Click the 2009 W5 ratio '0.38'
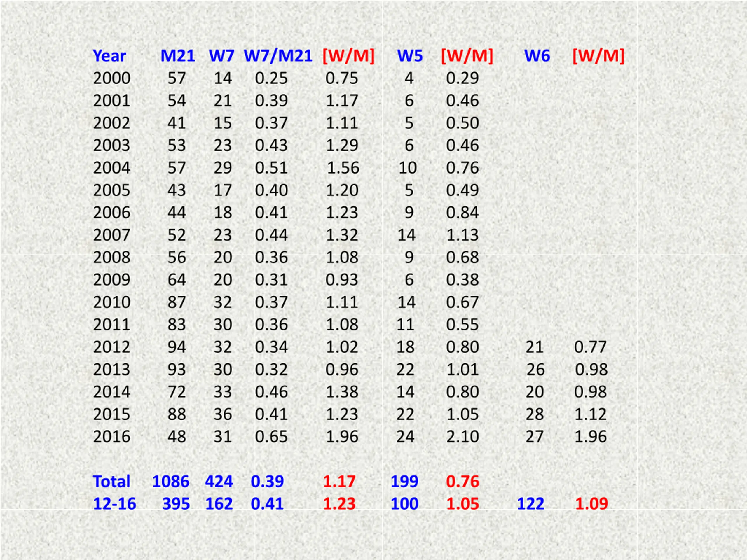Image resolution: width=747 pixels, height=560 pixels. (463, 280)
